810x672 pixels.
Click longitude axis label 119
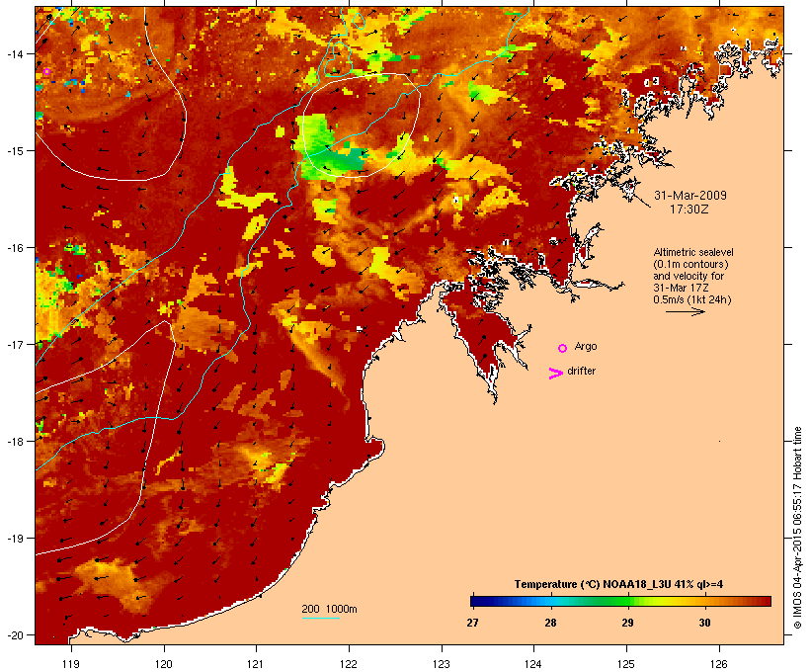[x=71, y=664]
